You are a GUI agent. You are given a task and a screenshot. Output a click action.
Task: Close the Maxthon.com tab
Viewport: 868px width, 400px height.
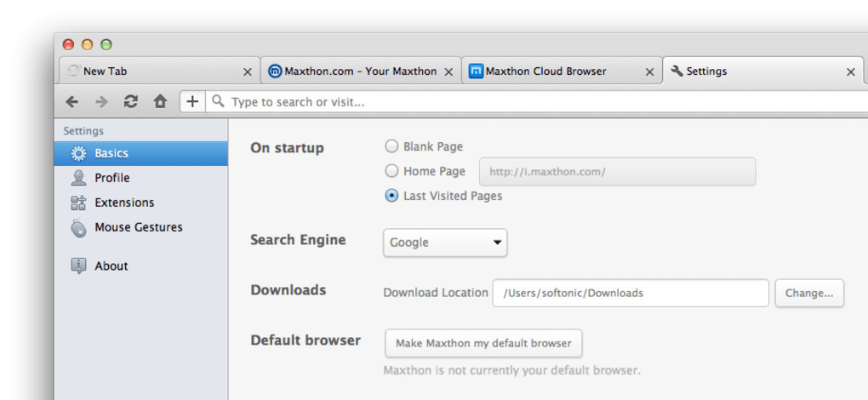point(448,72)
